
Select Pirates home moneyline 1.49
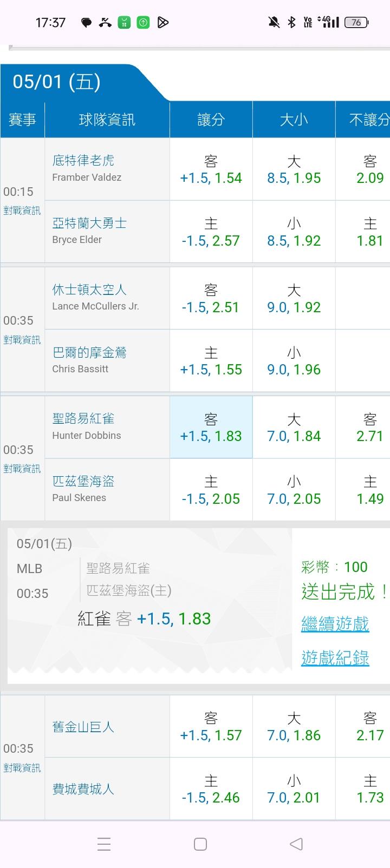(370, 490)
